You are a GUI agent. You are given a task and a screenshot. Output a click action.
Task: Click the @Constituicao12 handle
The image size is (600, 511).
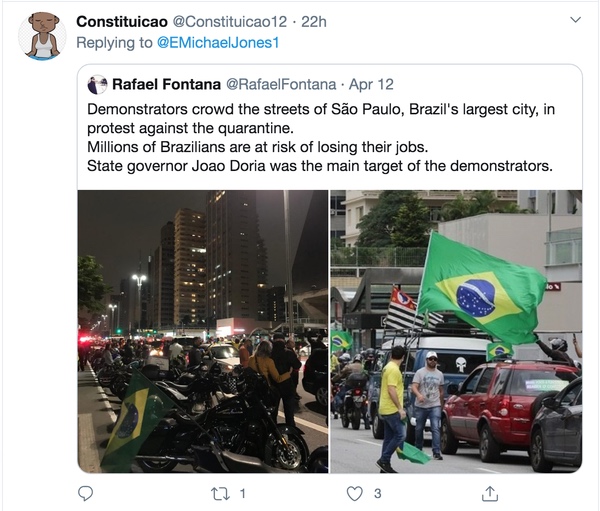point(230,22)
